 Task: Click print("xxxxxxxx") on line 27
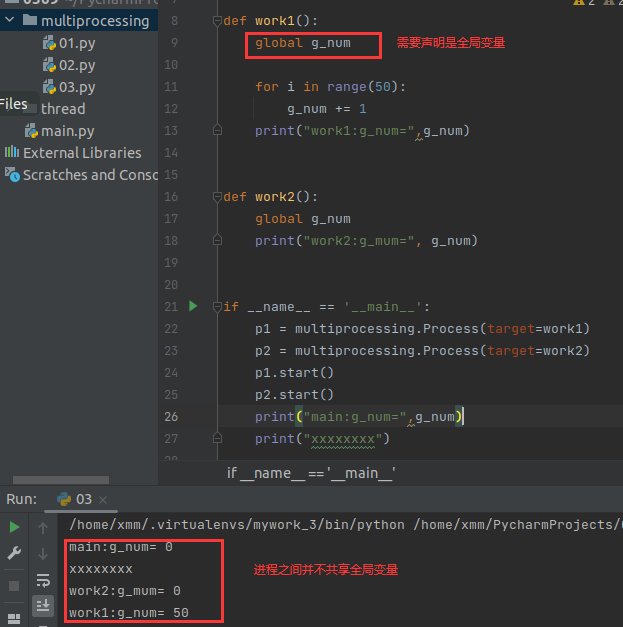322,439
